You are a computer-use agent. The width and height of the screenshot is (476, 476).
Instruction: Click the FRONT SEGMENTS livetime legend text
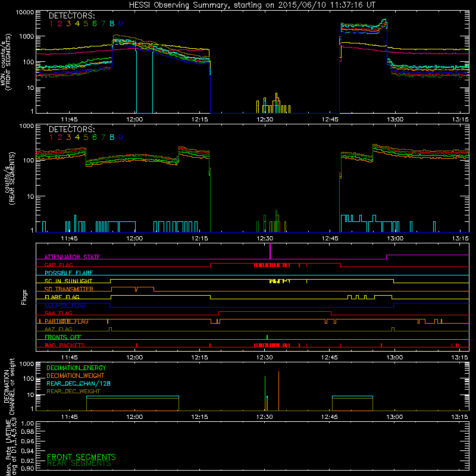(82, 457)
